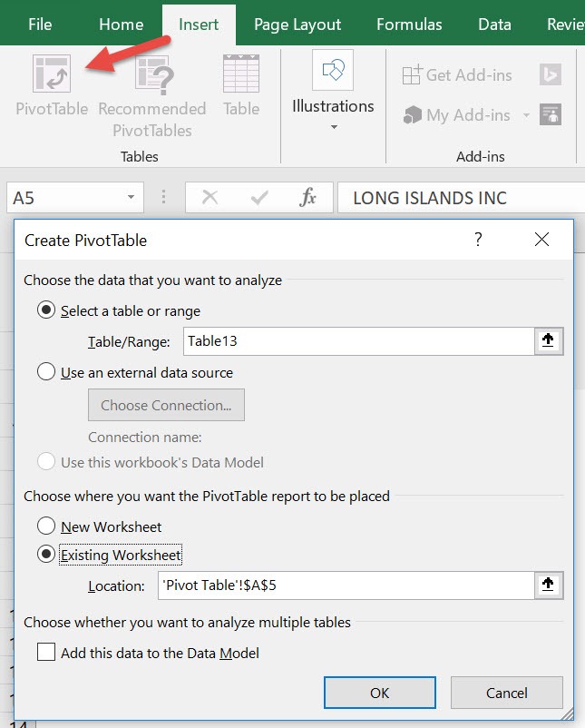Click into the Table/Range field

coord(358,341)
